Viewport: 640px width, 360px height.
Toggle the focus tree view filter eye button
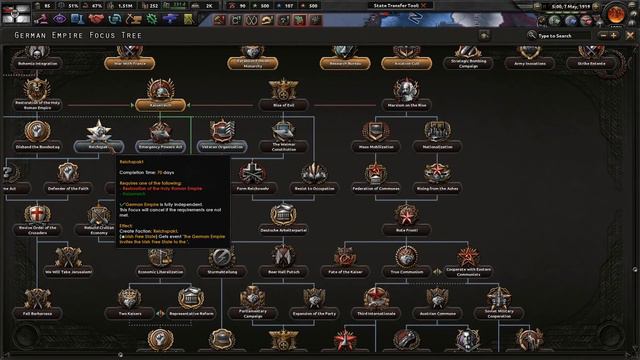pos(484,36)
